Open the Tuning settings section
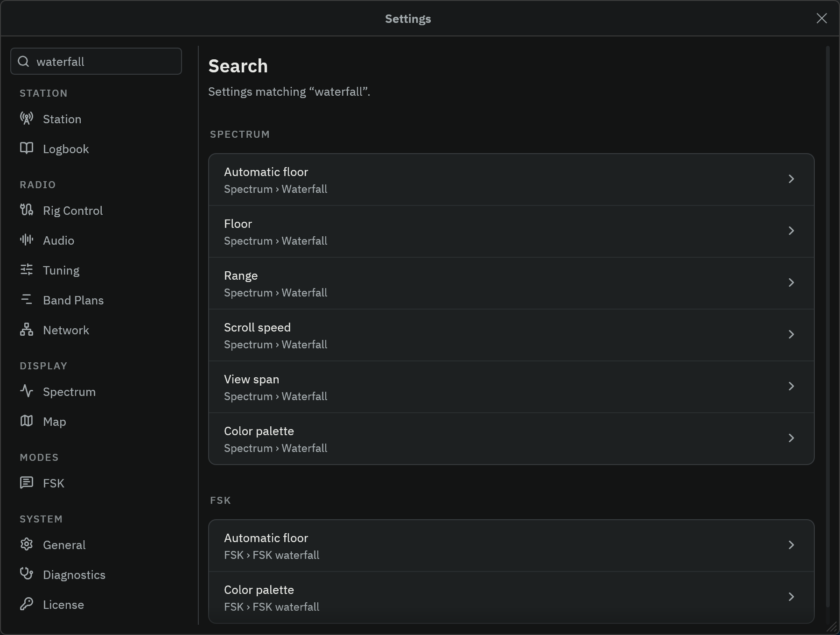Image resolution: width=840 pixels, height=635 pixels. [x=96, y=270]
